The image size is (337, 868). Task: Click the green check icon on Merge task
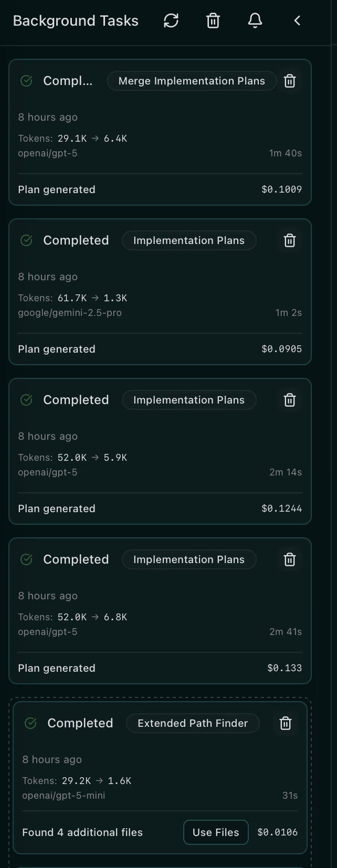[26, 81]
